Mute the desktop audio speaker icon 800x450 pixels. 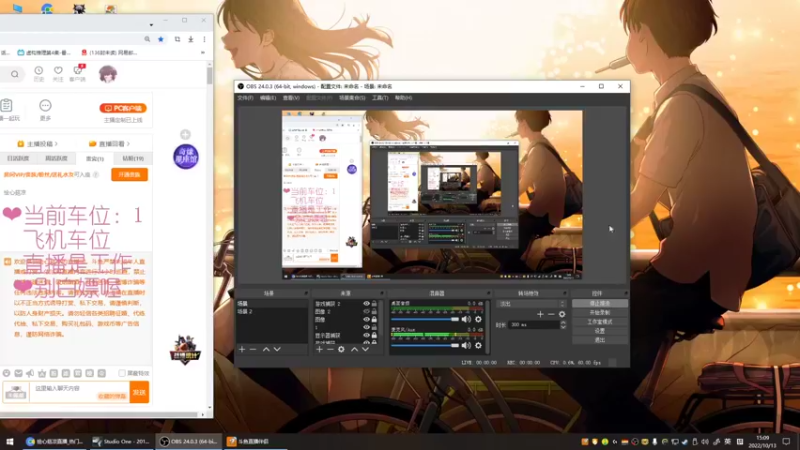point(466,319)
